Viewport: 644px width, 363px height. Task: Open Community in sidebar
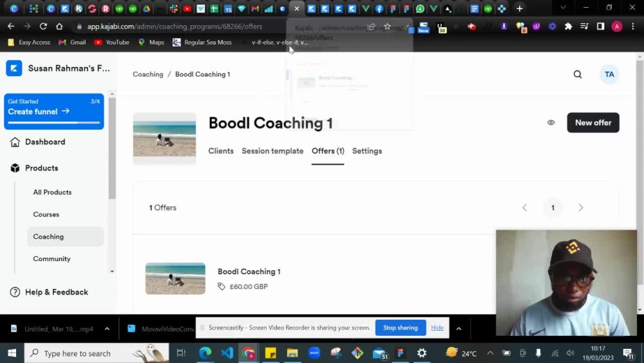coord(52,259)
